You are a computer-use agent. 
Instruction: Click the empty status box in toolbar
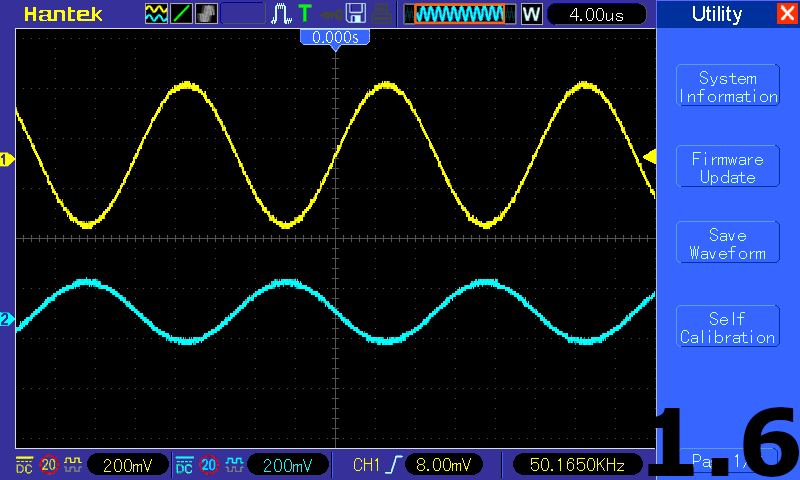click(243, 14)
